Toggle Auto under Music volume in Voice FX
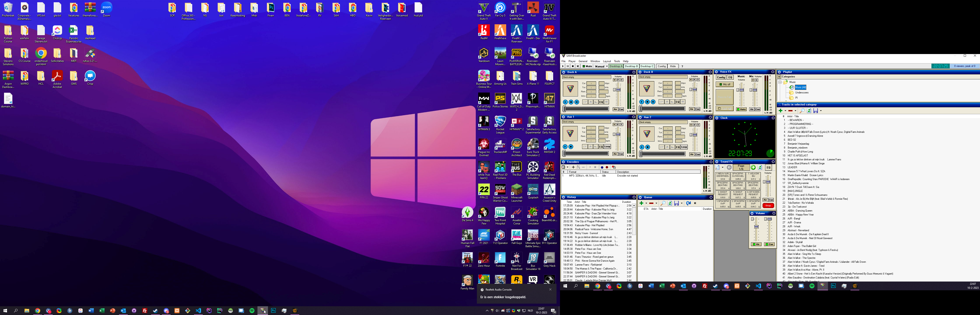This screenshot has width=980, height=315. (741, 109)
